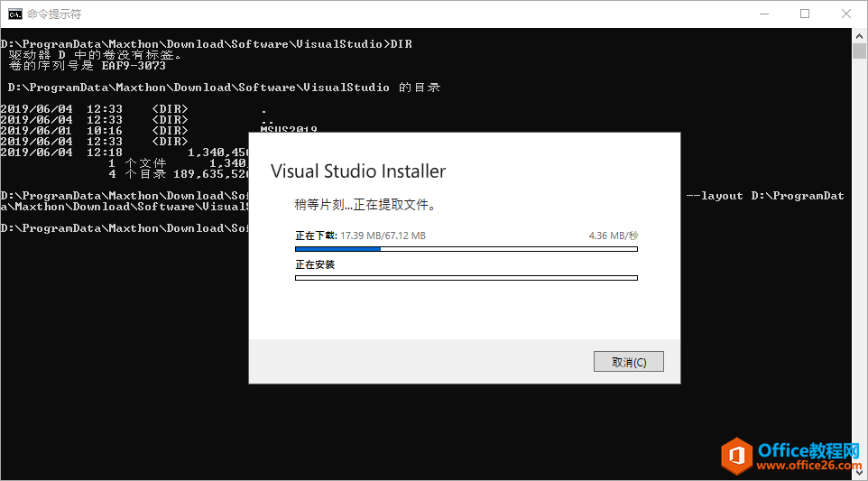The height and width of the screenshot is (481, 868).
Task: Click the '4.36 MB/秒' download speed
Action: (614, 236)
